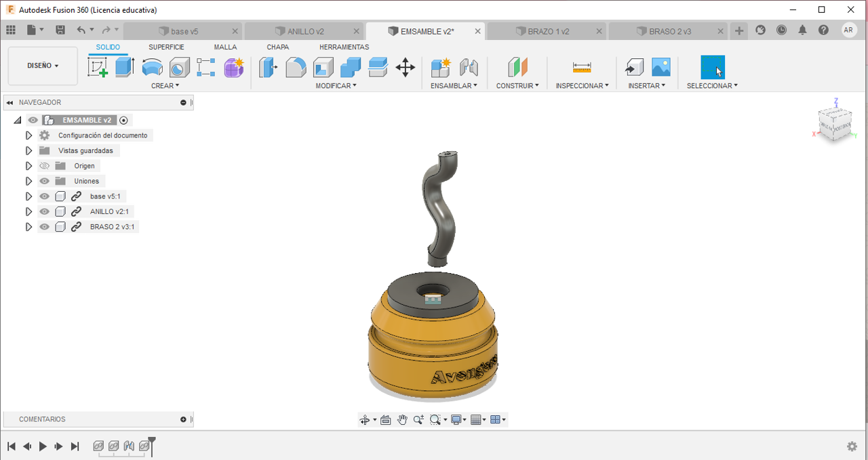Screen dimensions: 868x460
Task: Click the Select tool icon
Action: coord(713,67)
